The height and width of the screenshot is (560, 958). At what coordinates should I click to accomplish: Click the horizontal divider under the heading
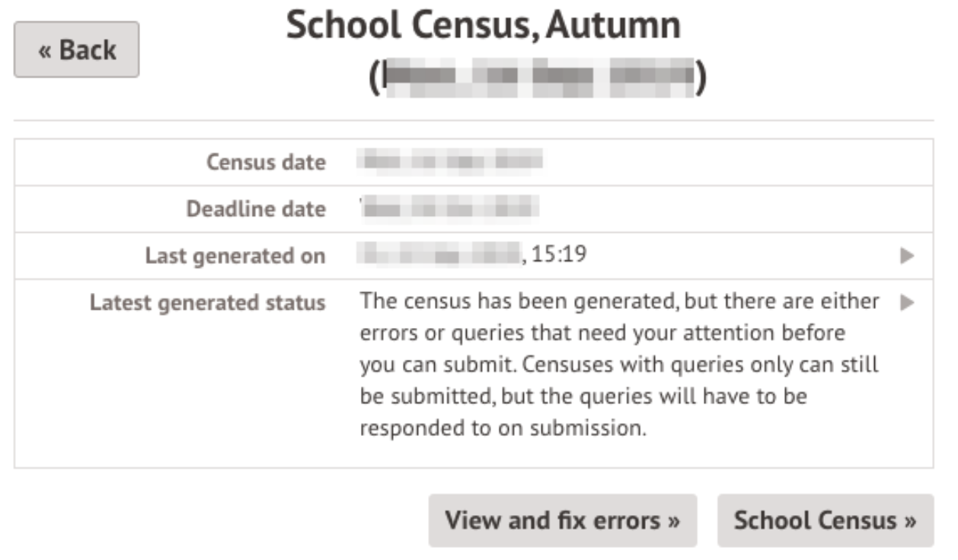point(473,120)
